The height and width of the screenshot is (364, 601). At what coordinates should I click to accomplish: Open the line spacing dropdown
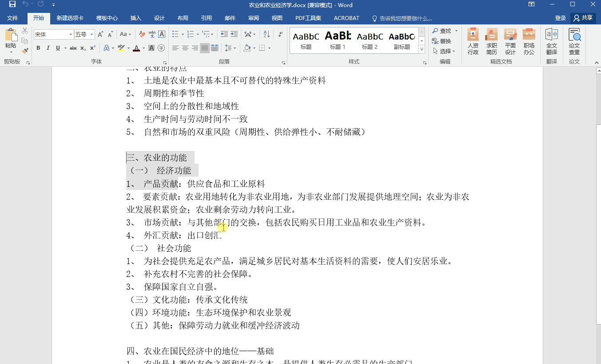click(230, 48)
